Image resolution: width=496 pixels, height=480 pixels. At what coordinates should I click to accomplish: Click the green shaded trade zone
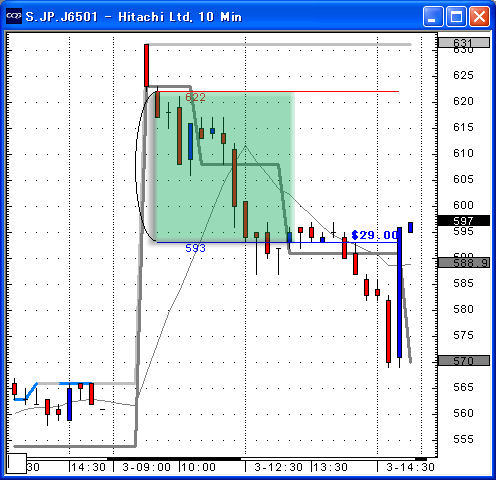tap(224, 167)
